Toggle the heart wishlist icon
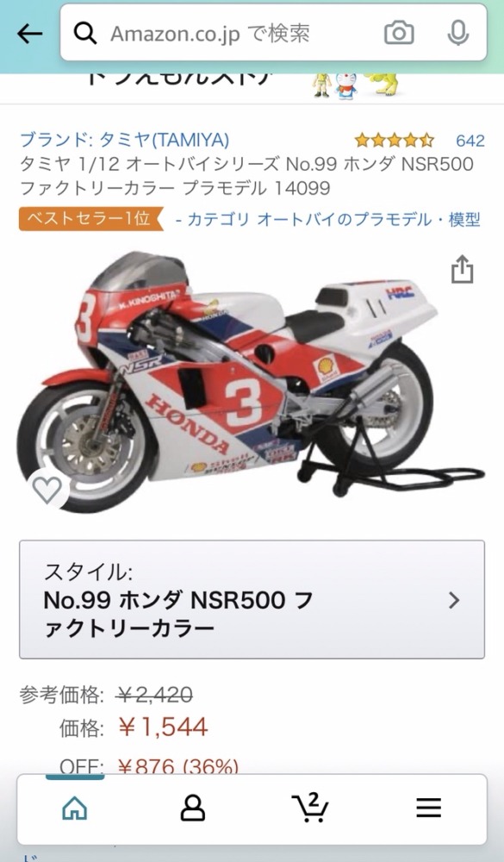 (x=48, y=489)
